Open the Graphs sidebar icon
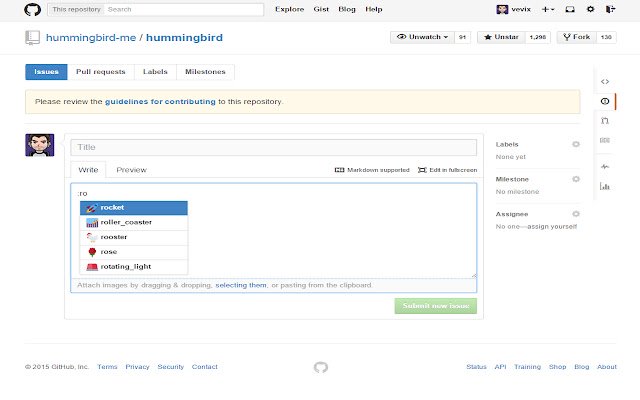Viewport: 640px width, 400px height. tap(604, 186)
